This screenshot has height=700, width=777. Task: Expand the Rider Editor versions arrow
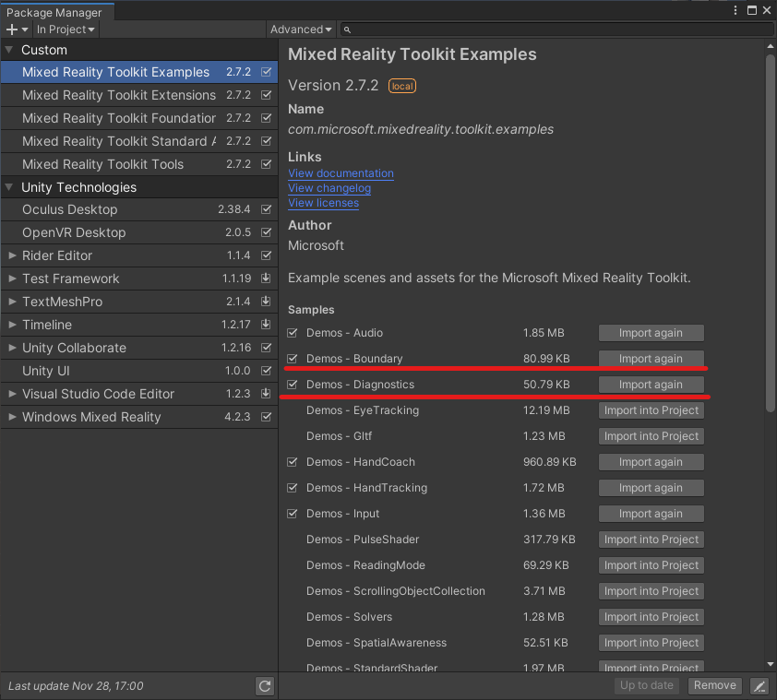[12, 255]
